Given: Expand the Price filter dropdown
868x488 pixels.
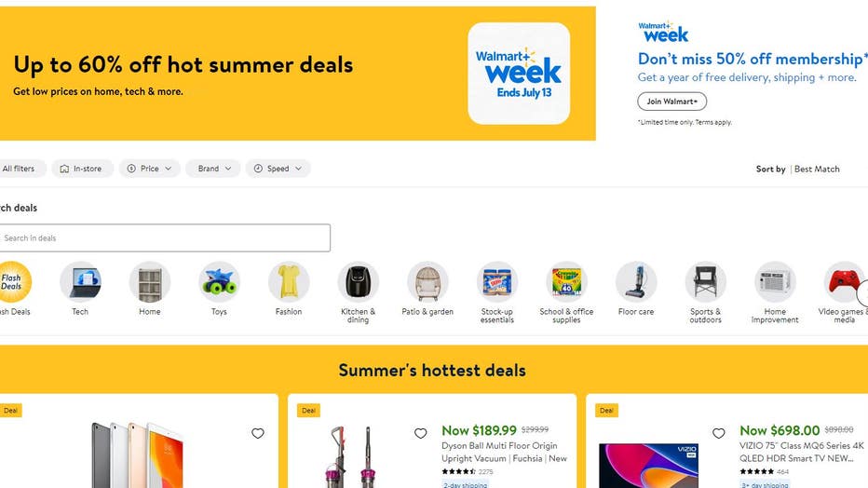Looking at the screenshot, I should point(149,169).
